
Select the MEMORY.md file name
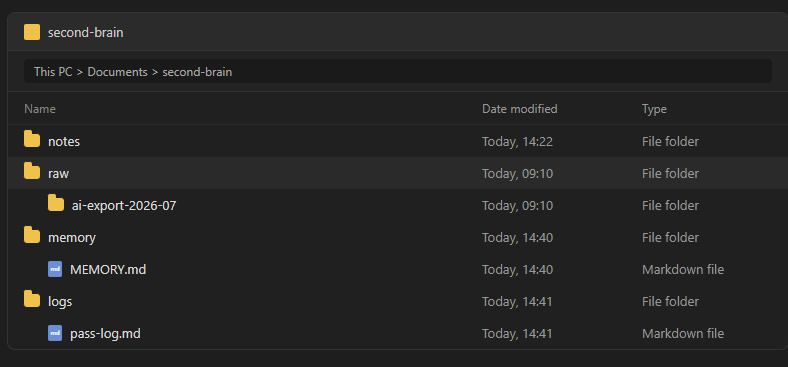click(x=108, y=269)
